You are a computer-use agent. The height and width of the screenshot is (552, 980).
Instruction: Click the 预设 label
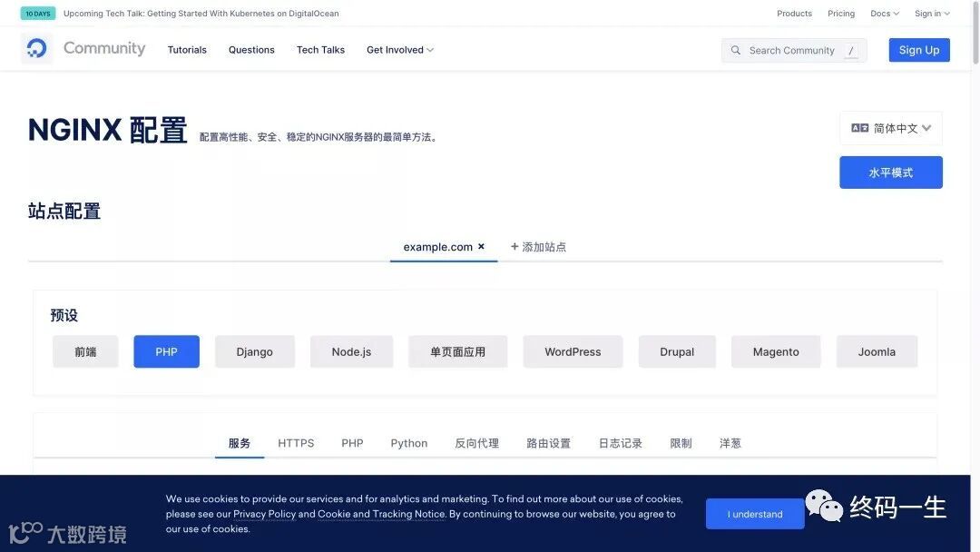point(64,315)
